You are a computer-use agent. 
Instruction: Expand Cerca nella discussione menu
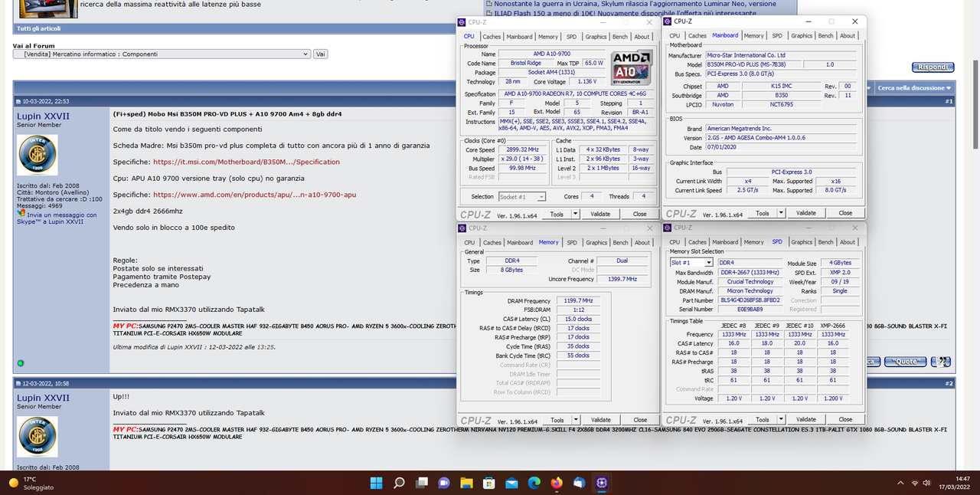pyautogui.click(x=914, y=88)
